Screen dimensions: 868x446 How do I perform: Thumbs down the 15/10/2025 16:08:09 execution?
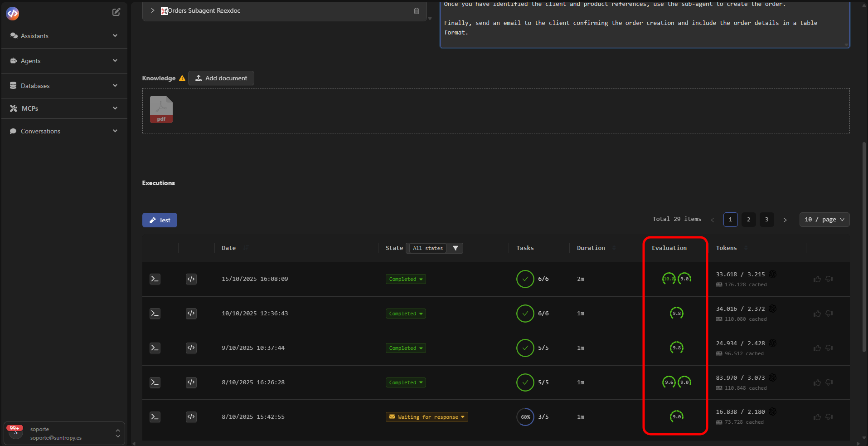pyautogui.click(x=829, y=279)
